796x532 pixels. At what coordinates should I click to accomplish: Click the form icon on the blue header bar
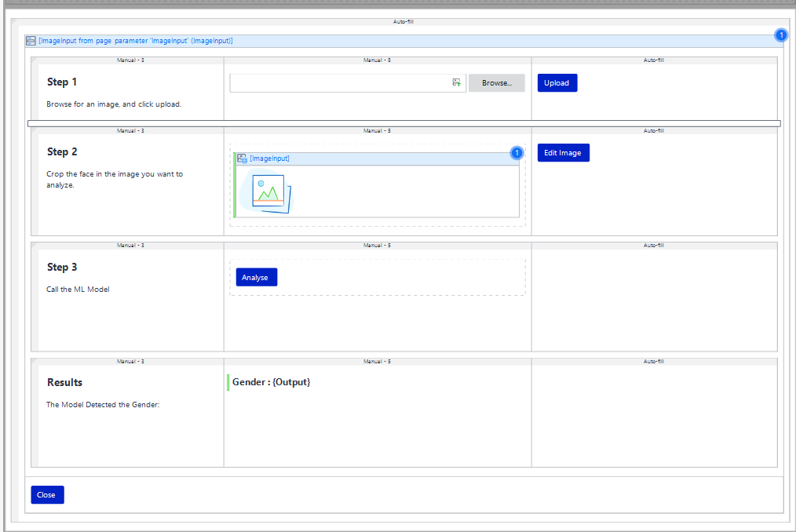tap(31, 40)
